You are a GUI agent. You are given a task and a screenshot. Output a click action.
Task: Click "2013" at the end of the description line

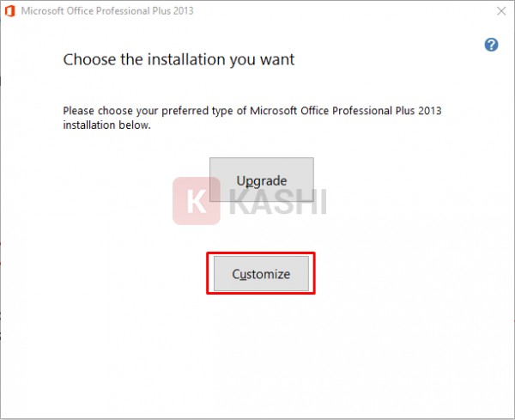(430, 111)
